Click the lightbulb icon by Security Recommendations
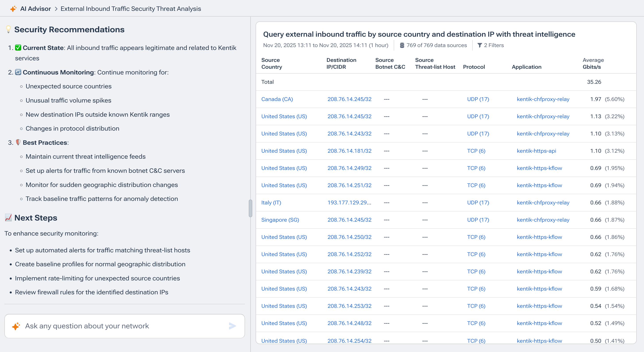This screenshot has height=352, width=644. tap(8, 29)
